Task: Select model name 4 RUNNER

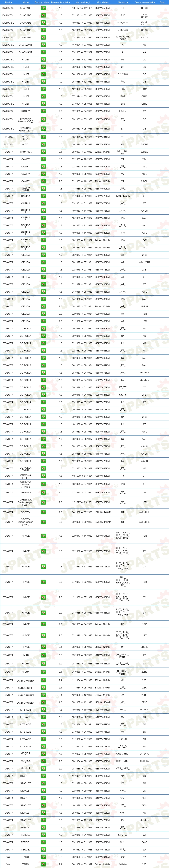Action: pyautogui.click(x=26, y=152)
